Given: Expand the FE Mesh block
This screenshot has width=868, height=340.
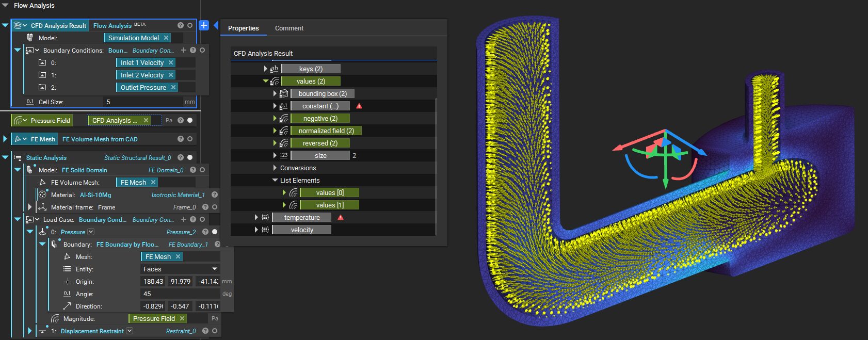Looking at the screenshot, I should click(x=5, y=139).
